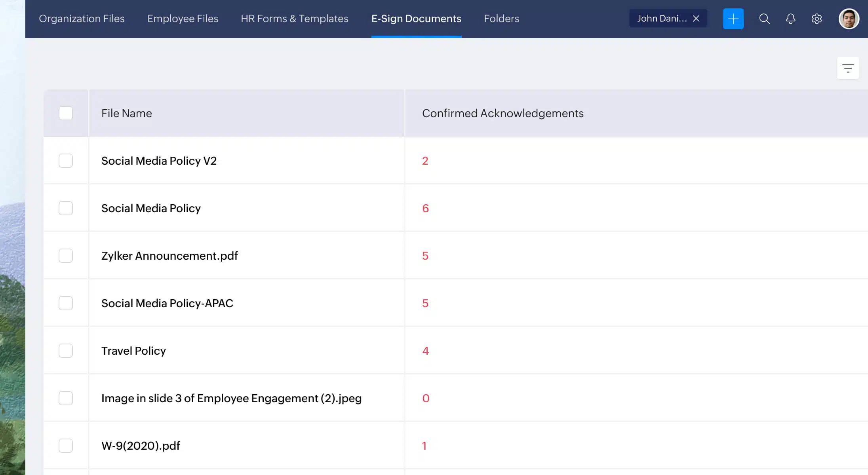Check the Social Media Policy V2 row
Screen dimensions: 868x475
point(66,161)
